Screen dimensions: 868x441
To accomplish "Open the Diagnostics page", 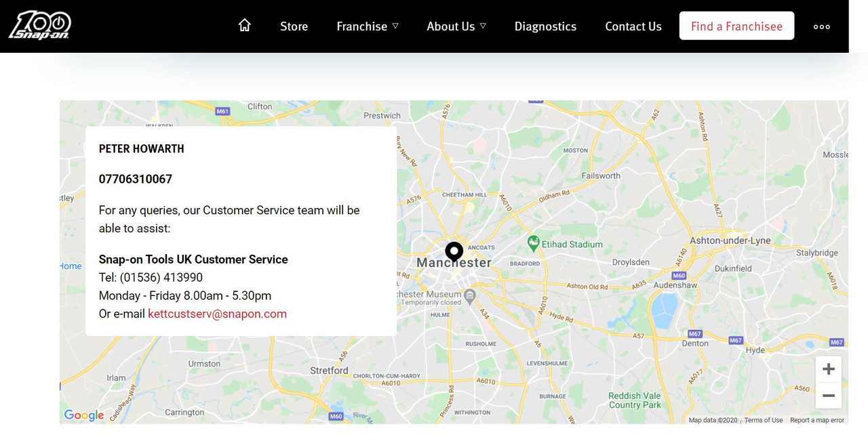I will (545, 26).
